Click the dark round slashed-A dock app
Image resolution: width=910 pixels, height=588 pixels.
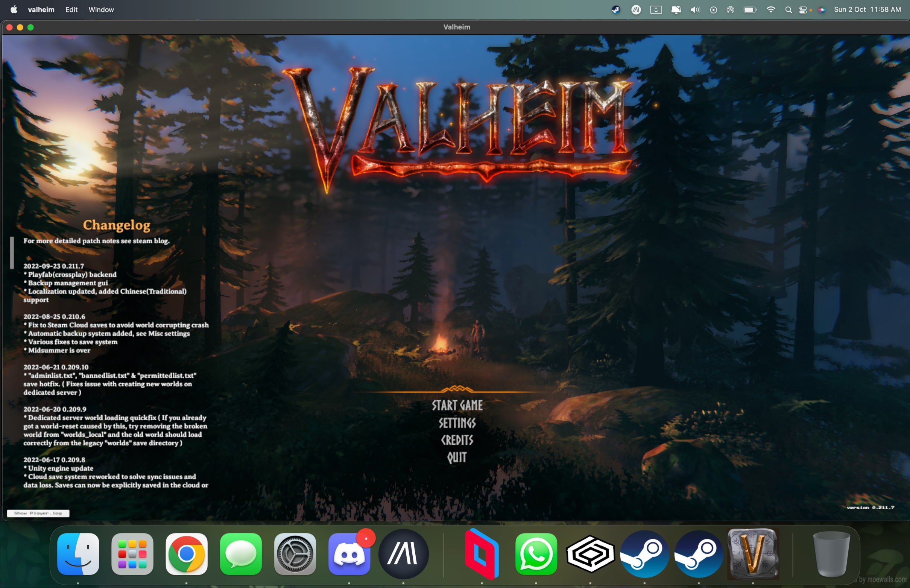(404, 554)
